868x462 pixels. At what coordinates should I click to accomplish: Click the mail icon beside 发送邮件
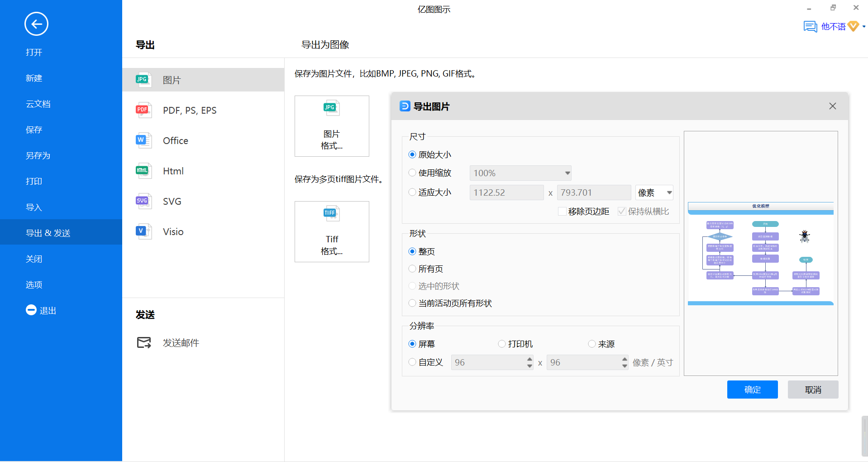(144, 342)
